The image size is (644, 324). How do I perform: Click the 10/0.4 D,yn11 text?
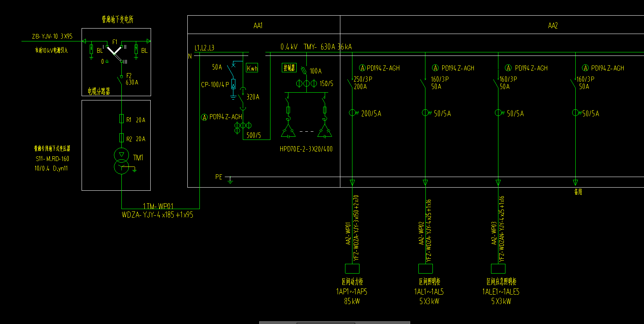coord(51,168)
